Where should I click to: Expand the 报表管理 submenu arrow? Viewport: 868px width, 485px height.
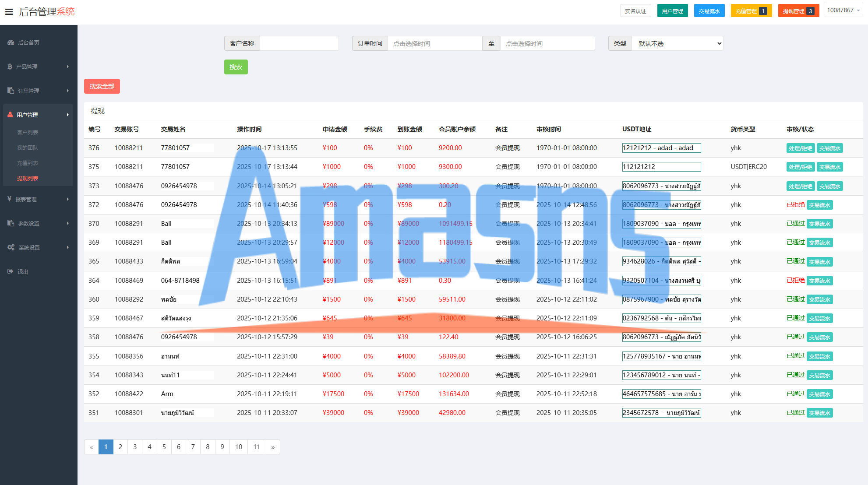coord(67,199)
